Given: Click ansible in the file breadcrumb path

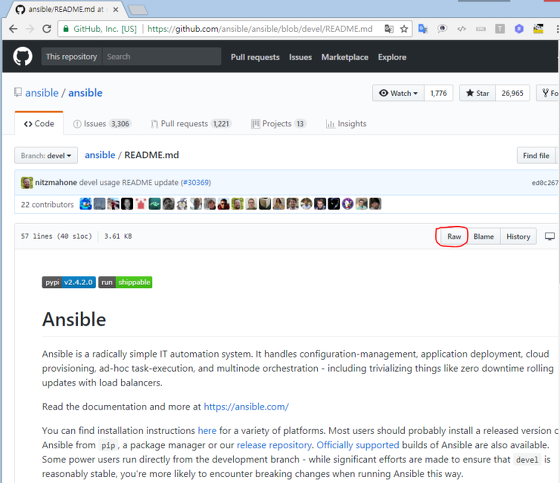Looking at the screenshot, I should pos(100,155).
